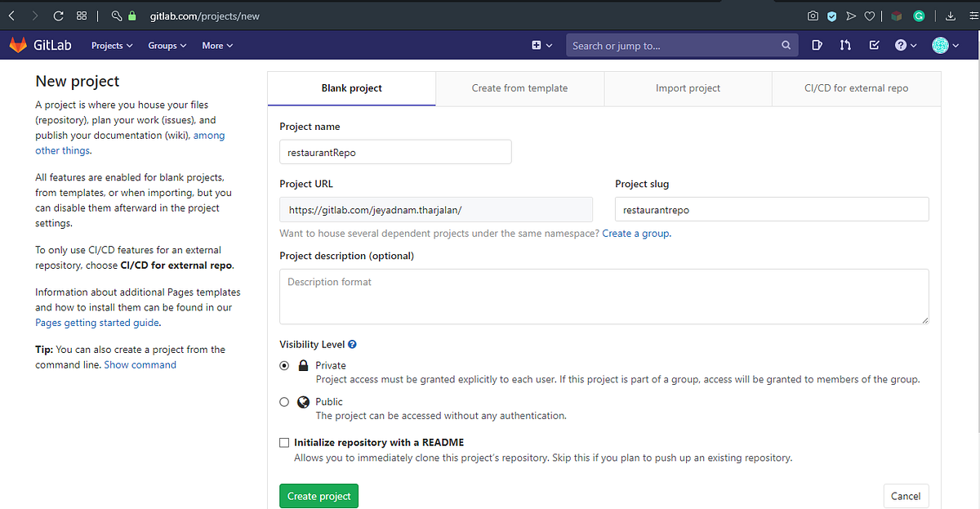Select the Private visibility radio button
The width and height of the screenshot is (980, 509).
click(x=284, y=365)
